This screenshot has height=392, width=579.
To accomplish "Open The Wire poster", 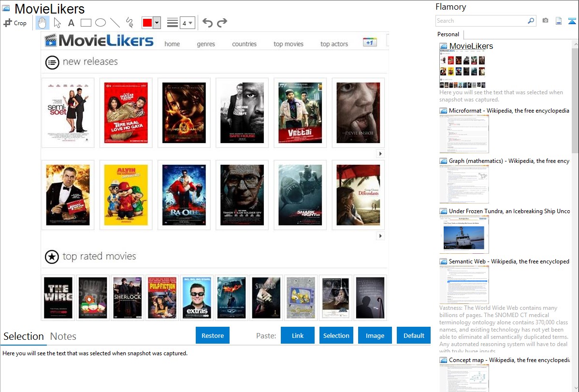I will 58,298.
